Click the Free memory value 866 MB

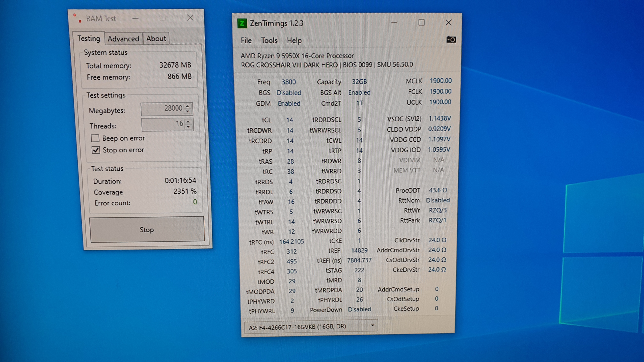pyautogui.click(x=179, y=76)
